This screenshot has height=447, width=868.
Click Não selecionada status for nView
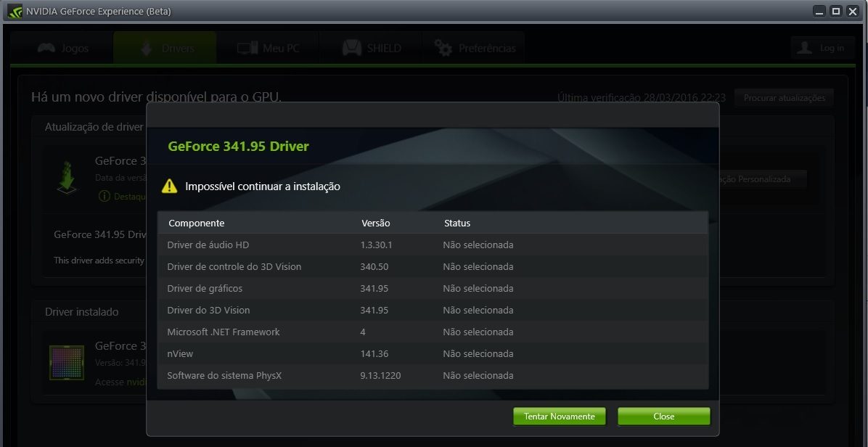click(x=478, y=353)
